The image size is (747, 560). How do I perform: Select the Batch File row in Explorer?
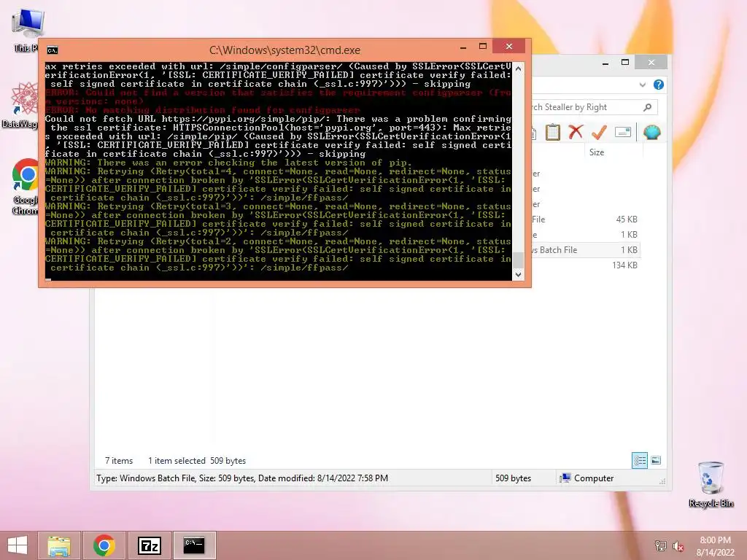click(x=586, y=250)
